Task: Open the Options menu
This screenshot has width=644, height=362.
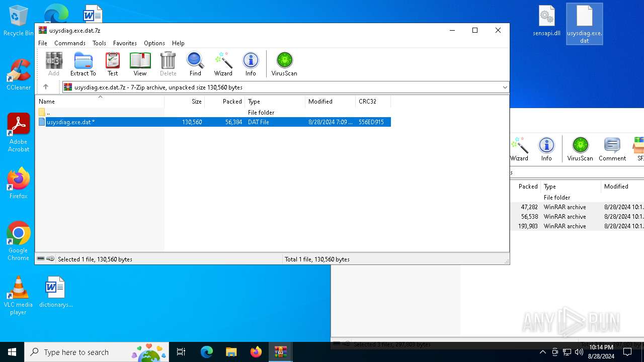Action: pyautogui.click(x=154, y=43)
